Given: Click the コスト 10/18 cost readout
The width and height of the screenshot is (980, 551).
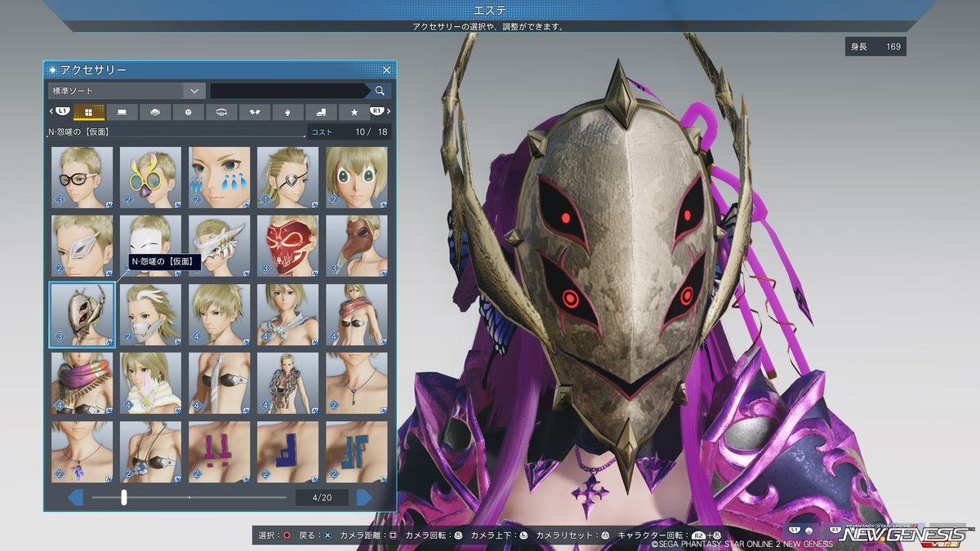Looking at the screenshot, I should pos(350,131).
